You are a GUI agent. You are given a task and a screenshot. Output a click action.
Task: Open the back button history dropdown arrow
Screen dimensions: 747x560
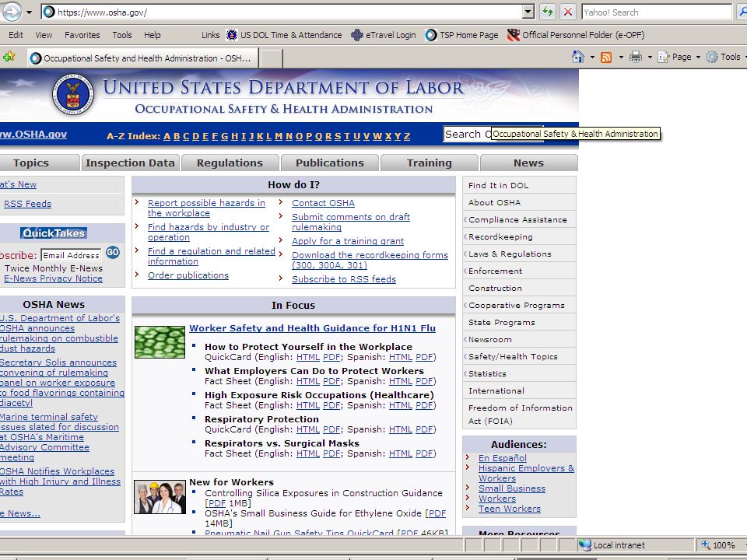[29, 12]
